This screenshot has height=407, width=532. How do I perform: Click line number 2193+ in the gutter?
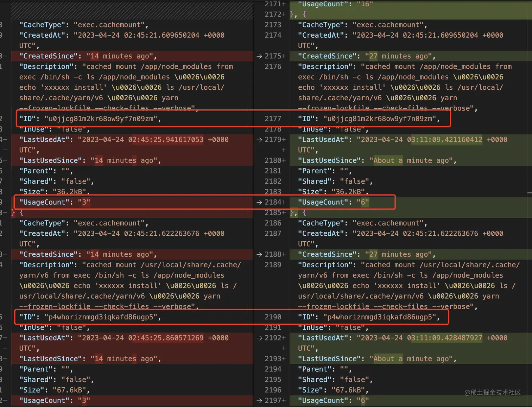click(x=275, y=359)
